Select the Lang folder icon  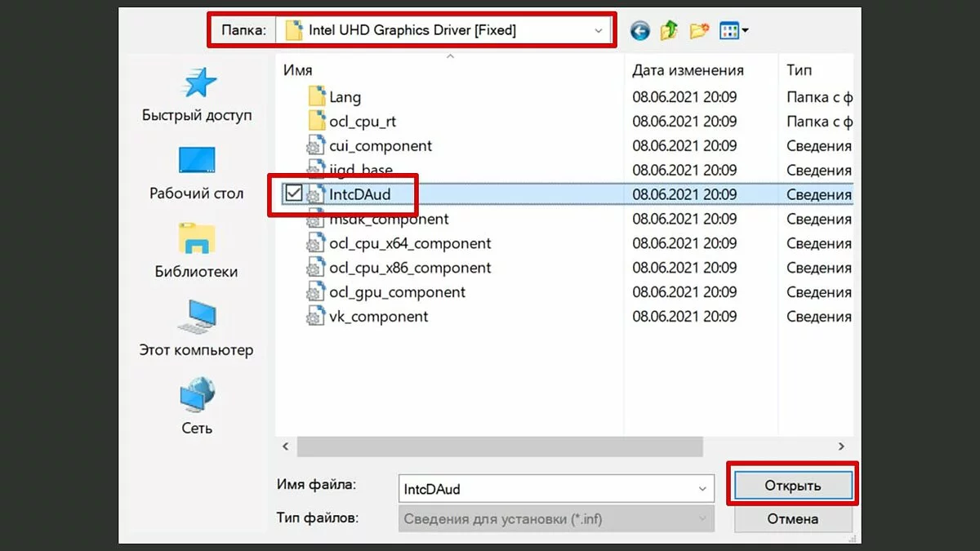(x=317, y=96)
